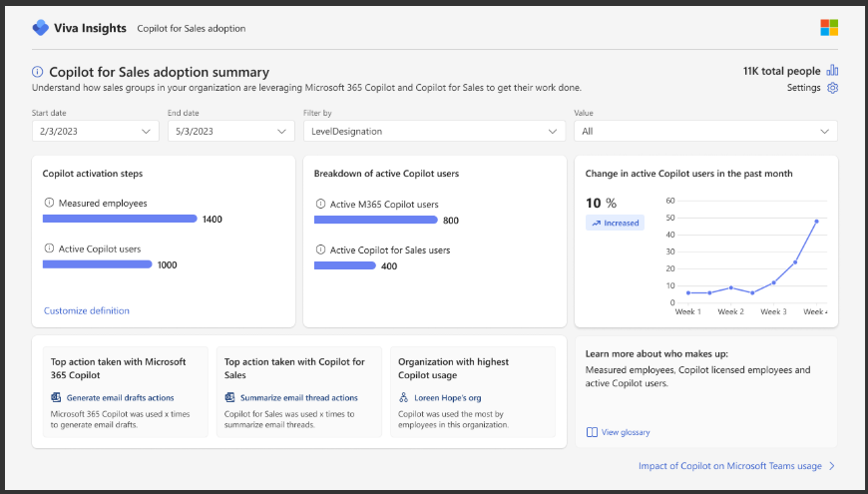Click Top action taken with Microsoft 365 Copilot card
Screen dimensions: 868x494
(x=126, y=392)
